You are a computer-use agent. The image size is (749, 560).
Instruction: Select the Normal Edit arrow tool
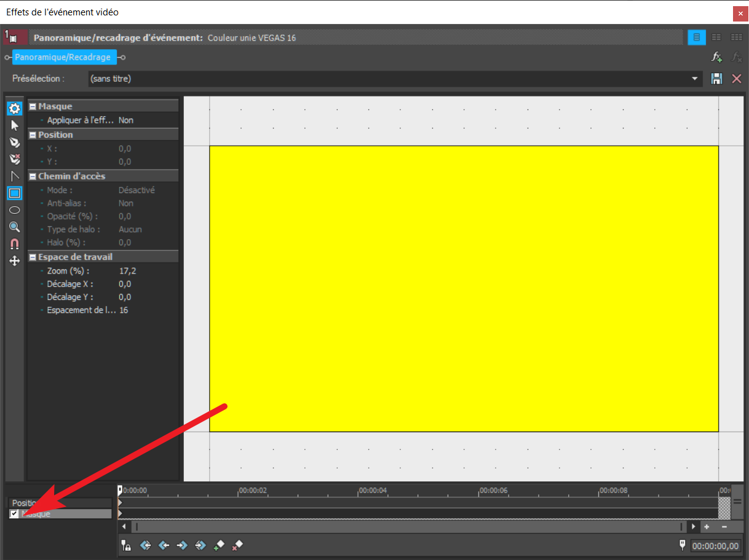pos(15,126)
